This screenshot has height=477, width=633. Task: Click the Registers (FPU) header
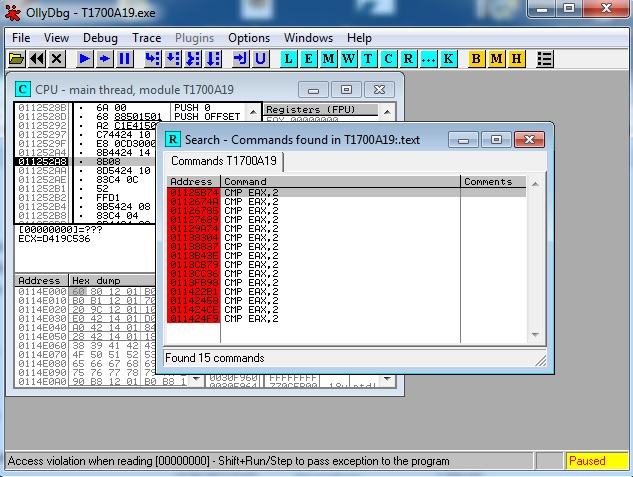(x=321, y=110)
